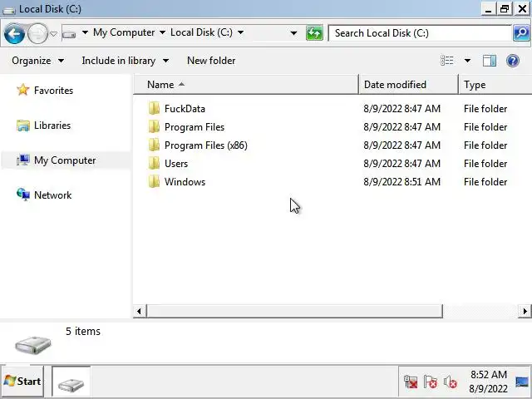Select My Computer breadcrumb segment

tap(124, 32)
